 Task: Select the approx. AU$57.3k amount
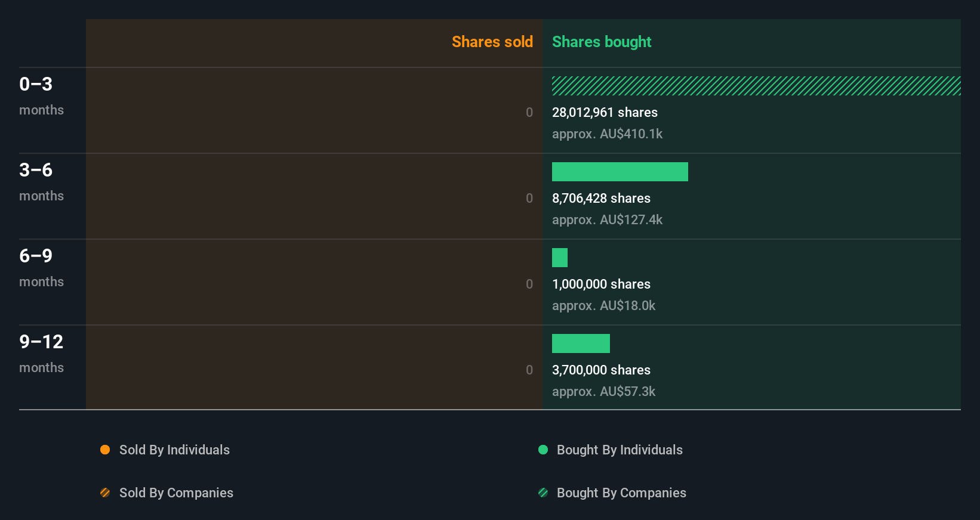(603, 391)
